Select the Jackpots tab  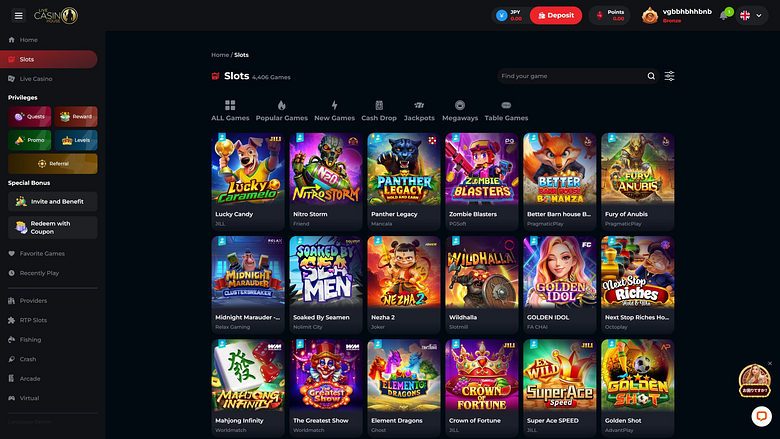click(x=419, y=110)
